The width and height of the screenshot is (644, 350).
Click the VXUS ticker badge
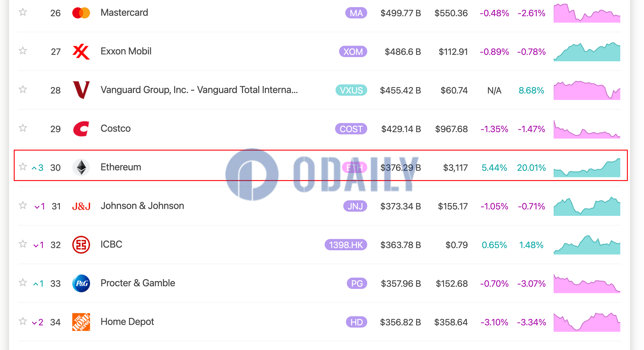click(351, 90)
